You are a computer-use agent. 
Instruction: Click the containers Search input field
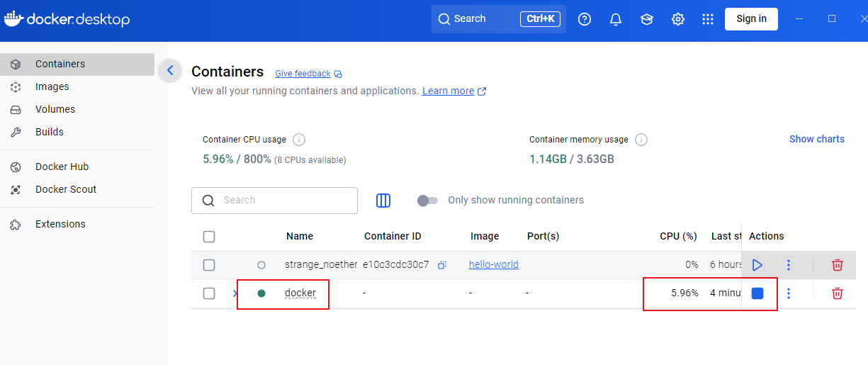274,201
